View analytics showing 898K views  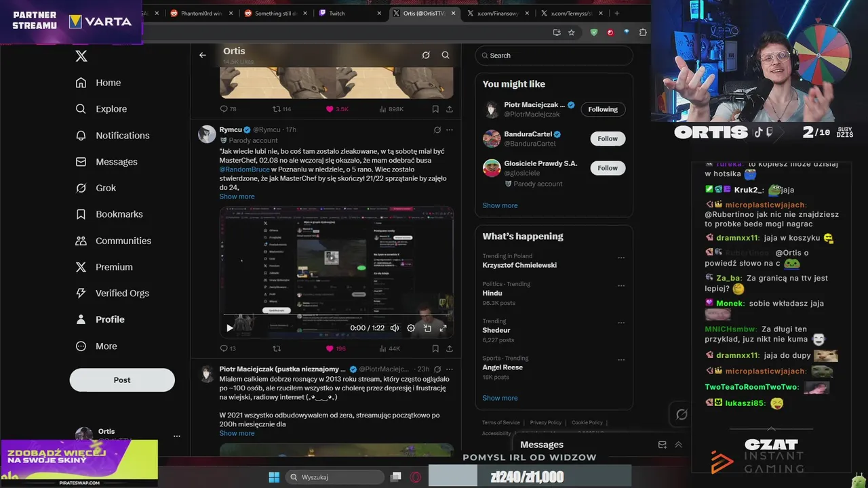[391, 109]
